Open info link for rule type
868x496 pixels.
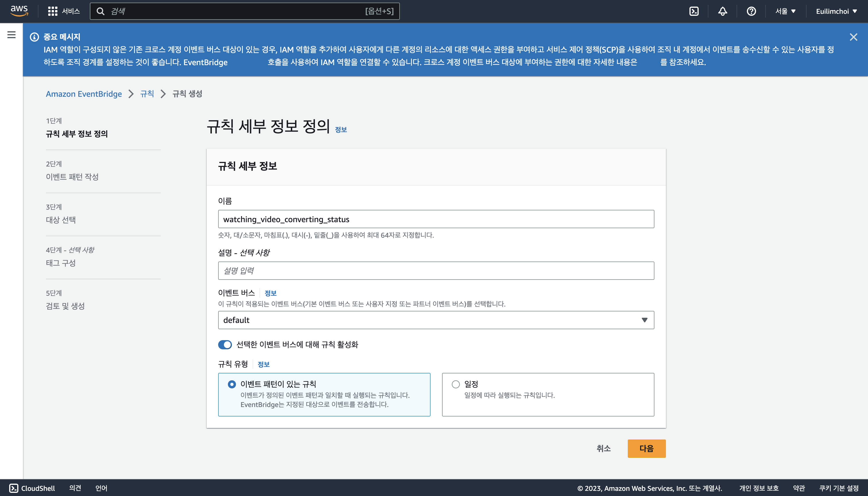(x=263, y=364)
